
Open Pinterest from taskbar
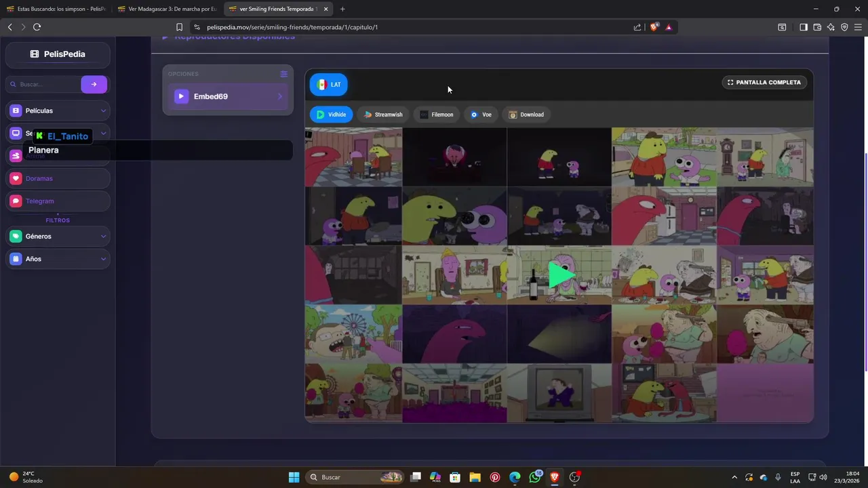[x=495, y=477]
